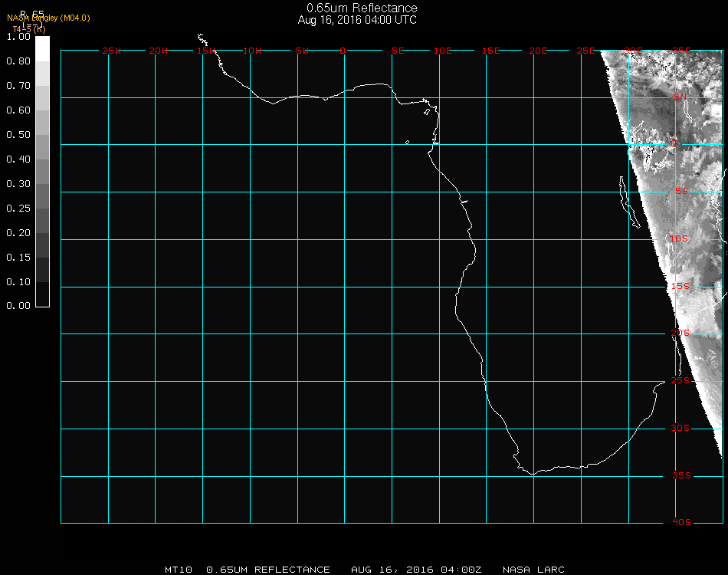Click the 5E longitude label
Image resolution: width=728 pixels, height=575 pixels.
coord(398,51)
